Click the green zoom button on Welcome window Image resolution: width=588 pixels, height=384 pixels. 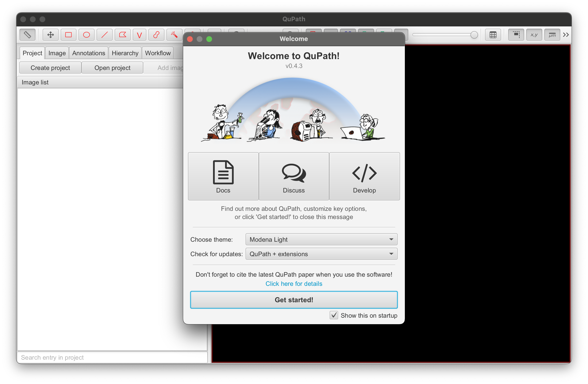coord(209,39)
